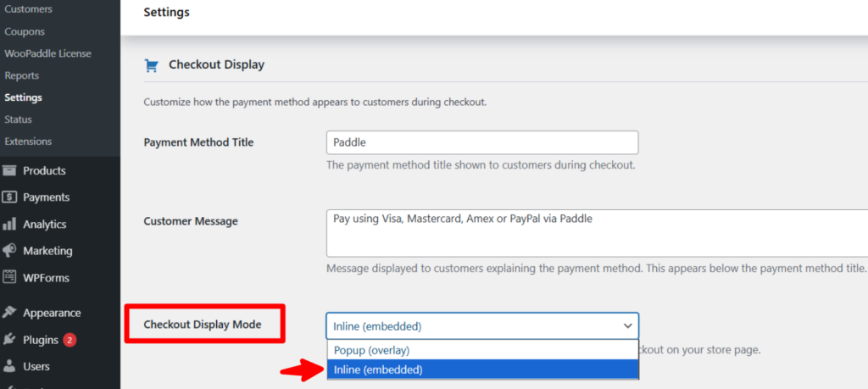Image resolution: width=868 pixels, height=389 pixels.
Task: Click the Plugins plug icon
Action: (x=8, y=339)
